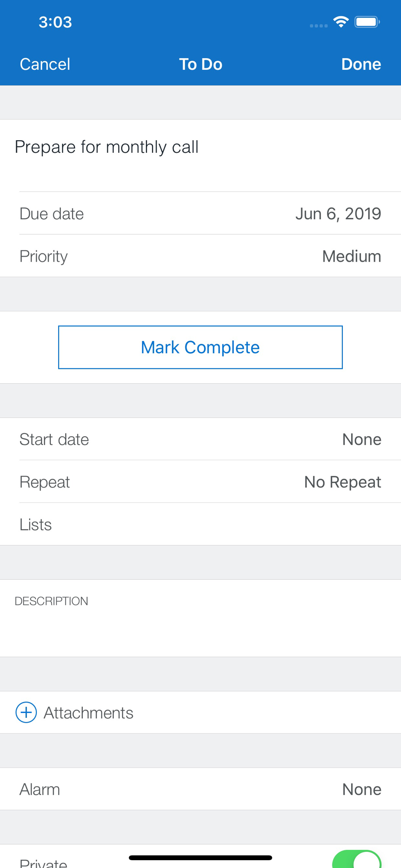Image resolution: width=401 pixels, height=868 pixels.
Task: Set the Start date row
Action: pos(200,439)
